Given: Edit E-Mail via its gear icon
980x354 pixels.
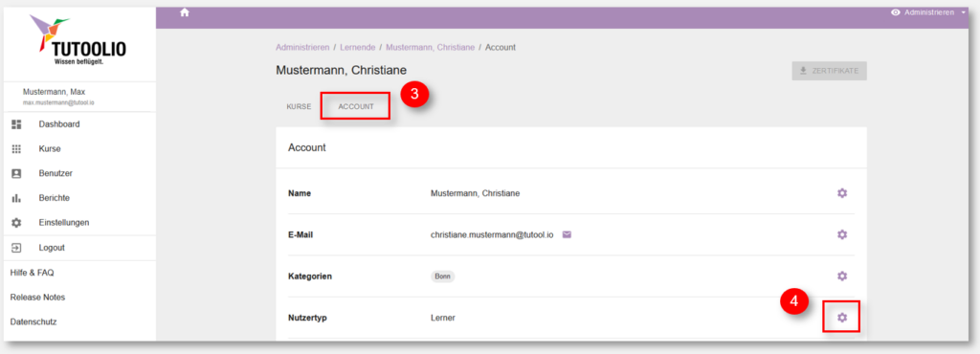Looking at the screenshot, I should point(842,234).
